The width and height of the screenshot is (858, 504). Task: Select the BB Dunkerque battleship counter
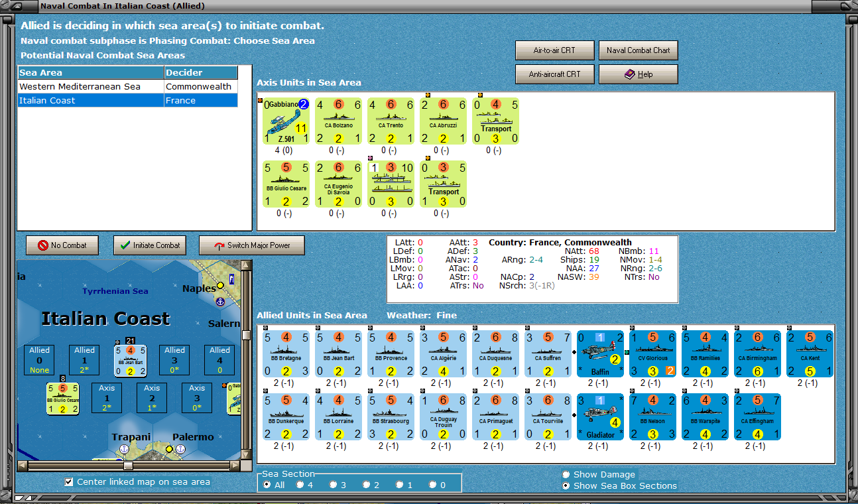click(x=286, y=417)
